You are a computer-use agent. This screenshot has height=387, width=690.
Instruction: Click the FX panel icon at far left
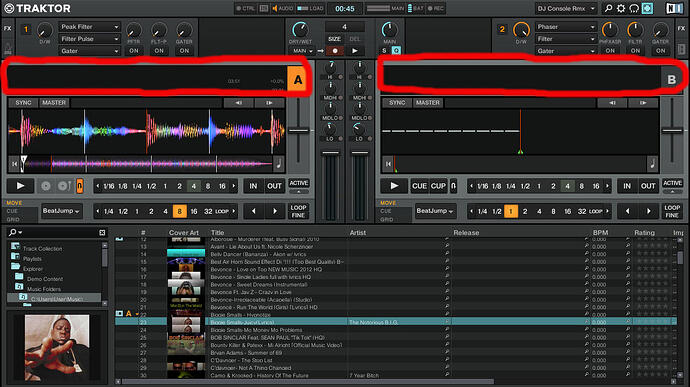7,28
